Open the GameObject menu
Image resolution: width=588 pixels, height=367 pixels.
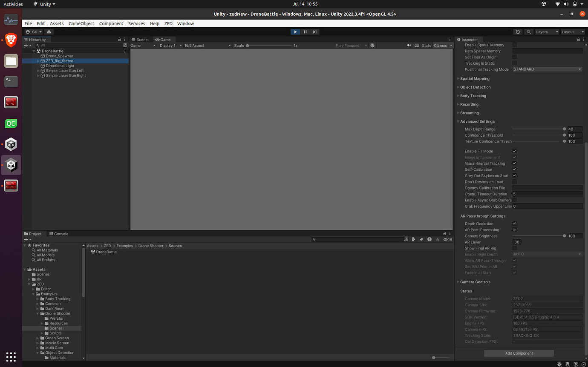click(x=81, y=23)
